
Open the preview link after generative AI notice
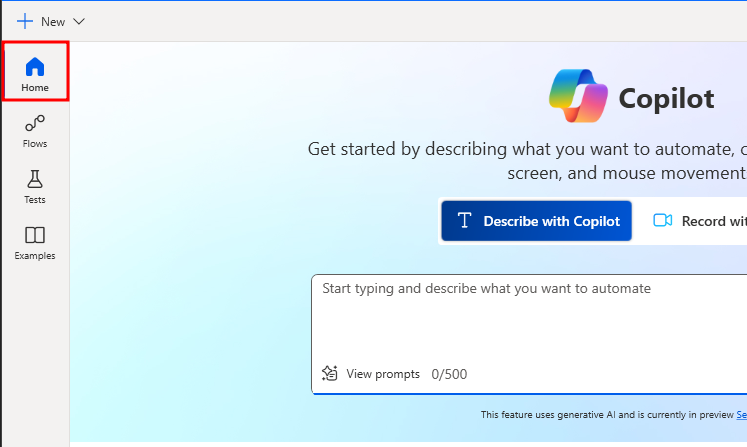coord(742,415)
